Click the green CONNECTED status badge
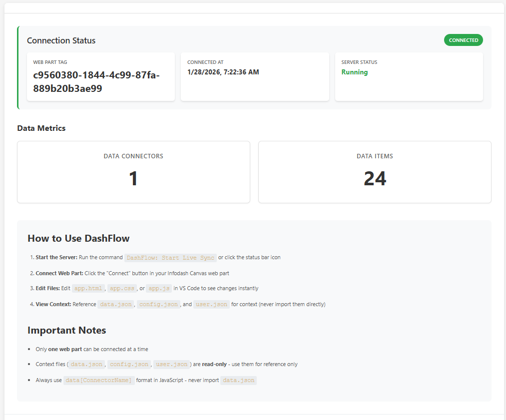The width and height of the screenshot is (506, 420). click(x=463, y=40)
